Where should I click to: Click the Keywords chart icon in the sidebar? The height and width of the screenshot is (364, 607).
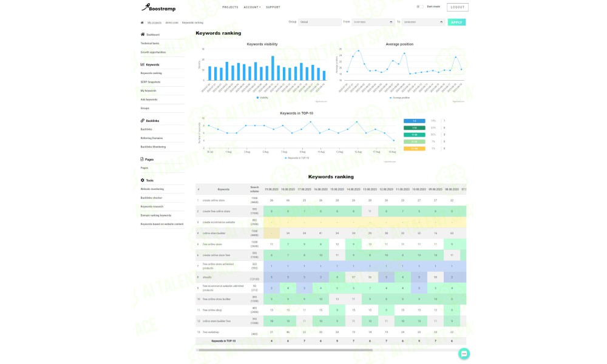(x=143, y=64)
